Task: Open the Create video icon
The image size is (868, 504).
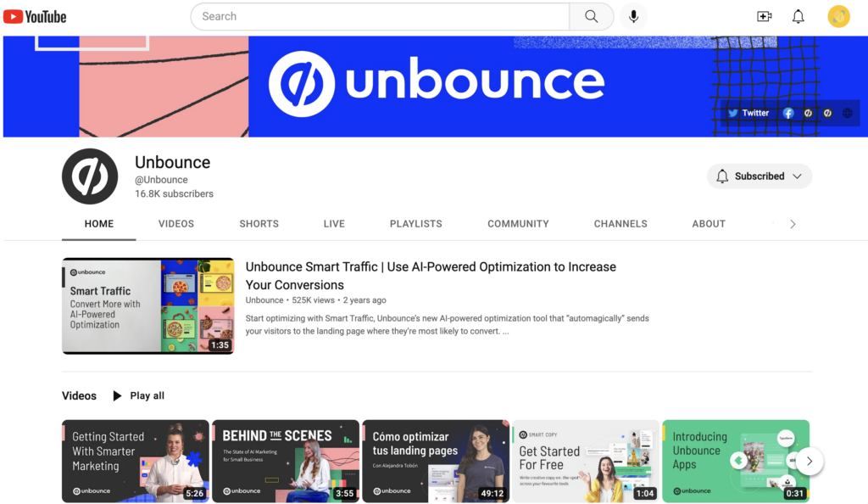Action: click(x=764, y=17)
